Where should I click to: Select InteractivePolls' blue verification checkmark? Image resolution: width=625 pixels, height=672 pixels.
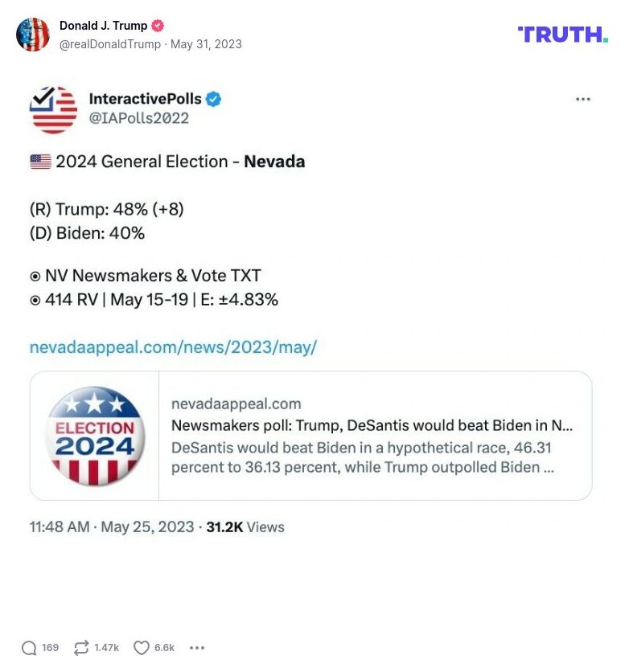(x=212, y=99)
